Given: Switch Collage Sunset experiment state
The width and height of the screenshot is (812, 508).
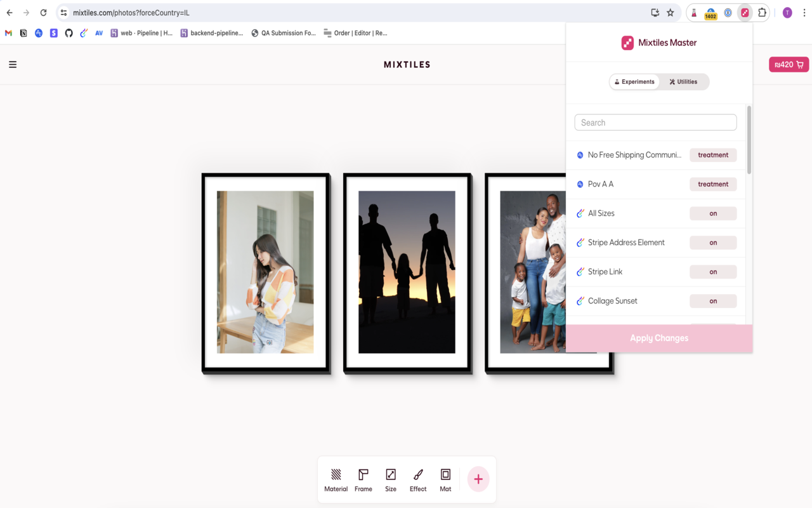Looking at the screenshot, I should click(x=713, y=300).
